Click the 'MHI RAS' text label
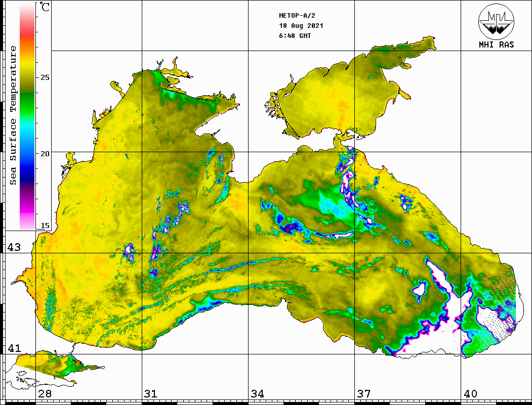 (x=496, y=44)
